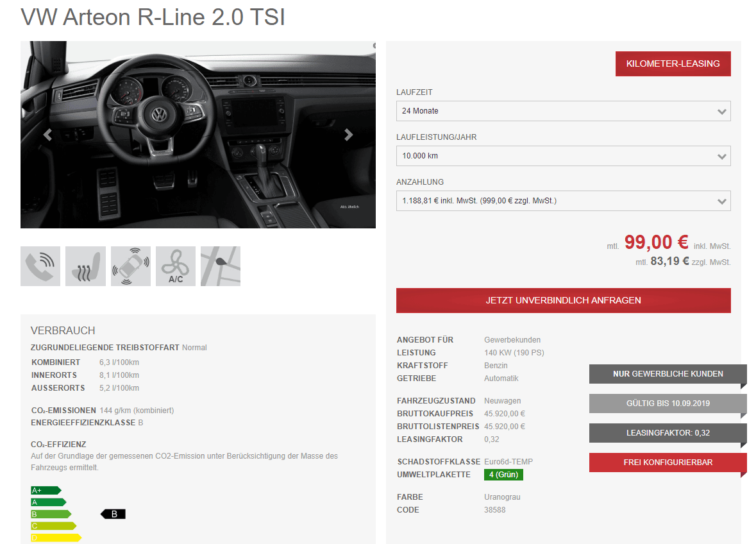Click the 140 KW (190 PS) Leistung value

514,353
